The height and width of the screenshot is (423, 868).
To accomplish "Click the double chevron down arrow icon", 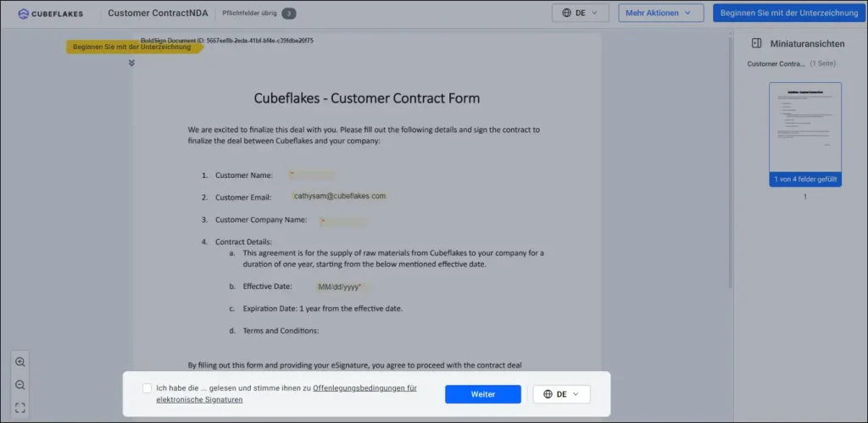I will click(x=131, y=63).
